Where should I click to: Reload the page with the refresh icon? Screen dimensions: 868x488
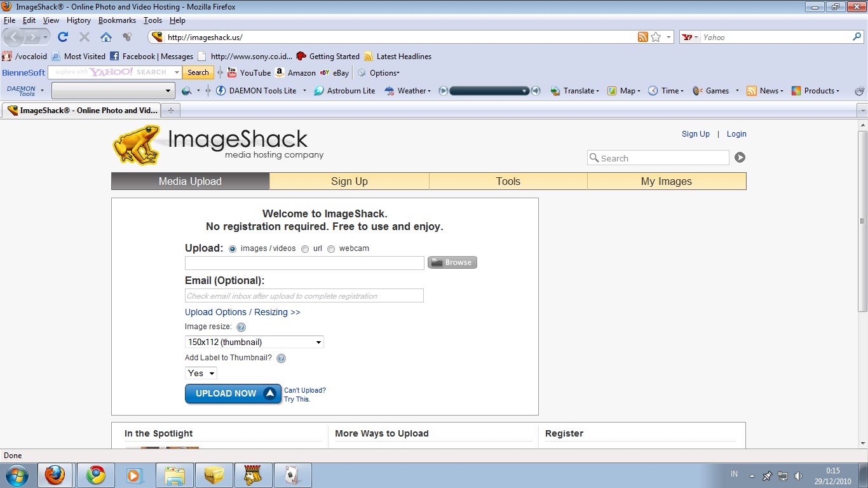coord(63,37)
